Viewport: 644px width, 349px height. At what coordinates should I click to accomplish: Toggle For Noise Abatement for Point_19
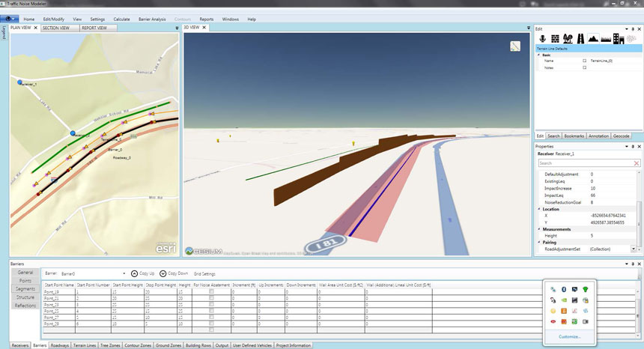pyautogui.click(x=211, y=291)
